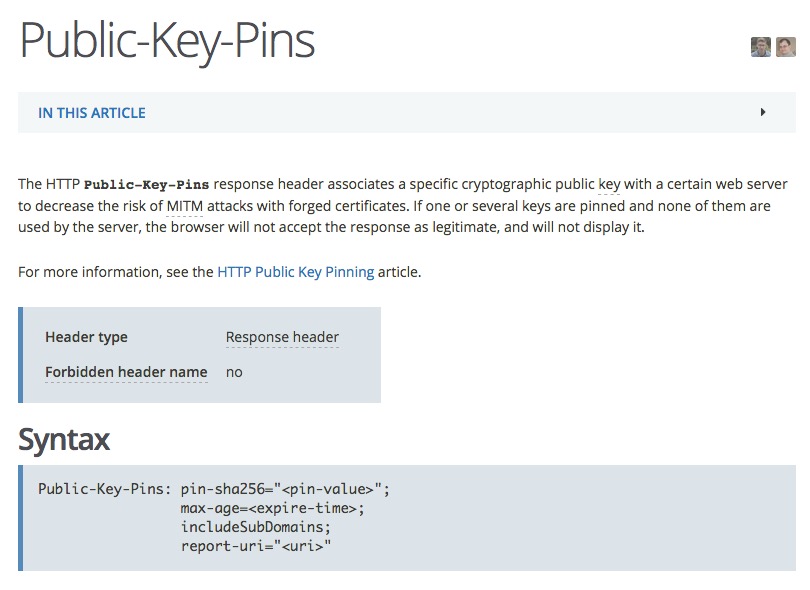810x590 pixels.
Task: Click the header information summary box
Action: [x=200, y=355]
